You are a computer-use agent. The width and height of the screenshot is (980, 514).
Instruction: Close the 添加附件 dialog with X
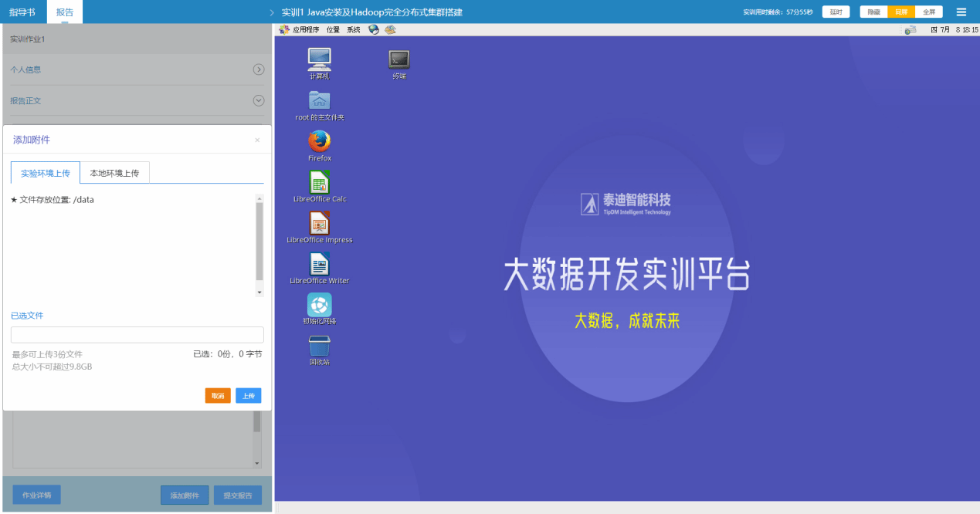pos(257,140)
